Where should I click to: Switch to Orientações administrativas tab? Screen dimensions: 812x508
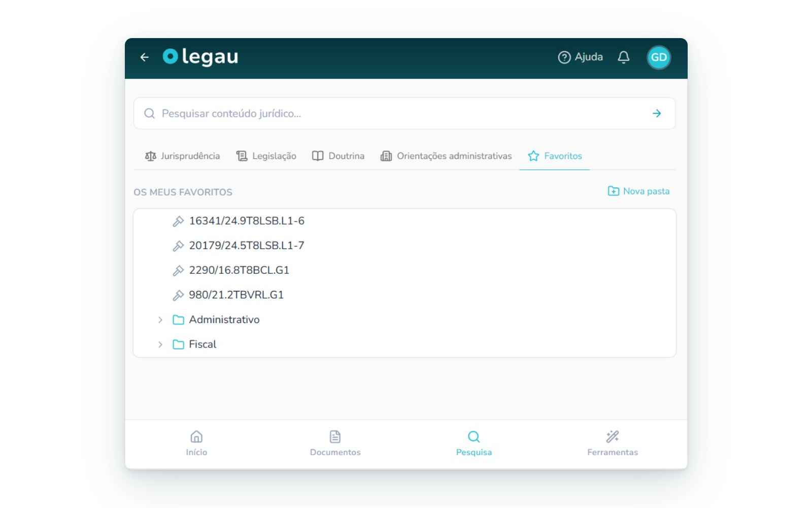446,156
